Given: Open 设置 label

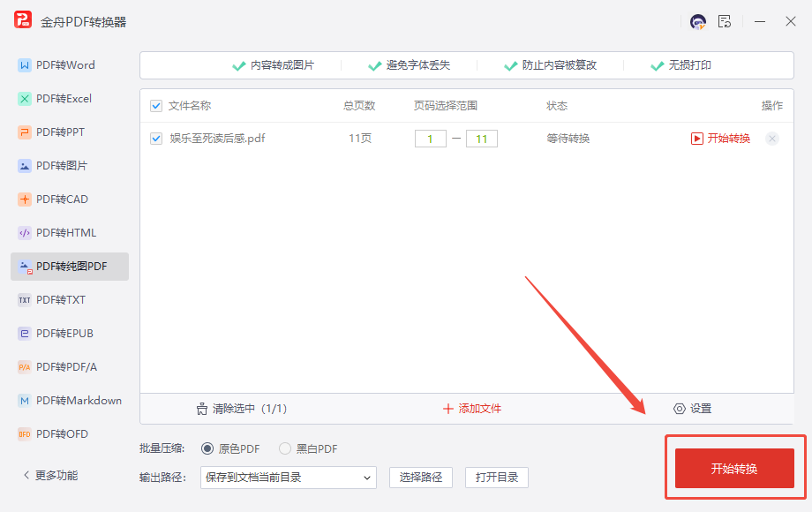Looking at the screenshot, I should coord(701,409).
